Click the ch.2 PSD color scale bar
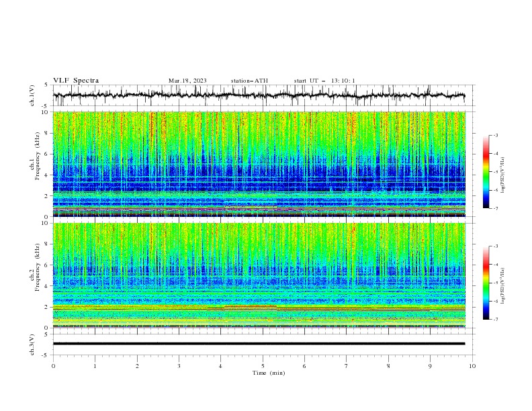Screen dimensions: 532x411 pos(486,283)
